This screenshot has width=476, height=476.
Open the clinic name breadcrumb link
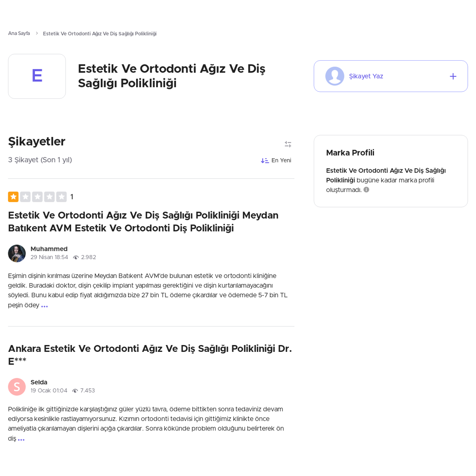pos(100,34)
